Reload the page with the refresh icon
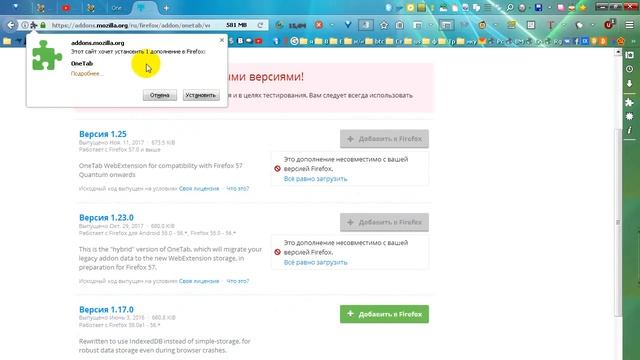 tap(260, 25)
